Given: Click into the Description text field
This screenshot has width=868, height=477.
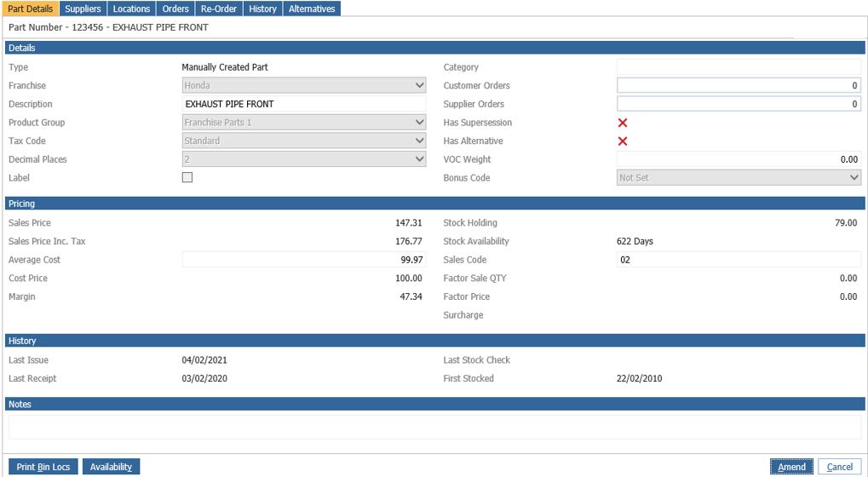Looking at the screenshot, I should (x=304, y=104).
